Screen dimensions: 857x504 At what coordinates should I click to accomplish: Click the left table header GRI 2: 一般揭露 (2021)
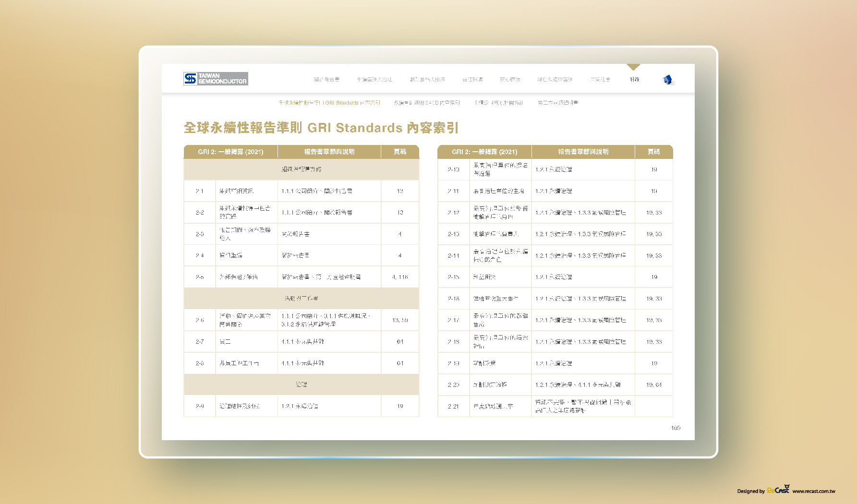230,152
